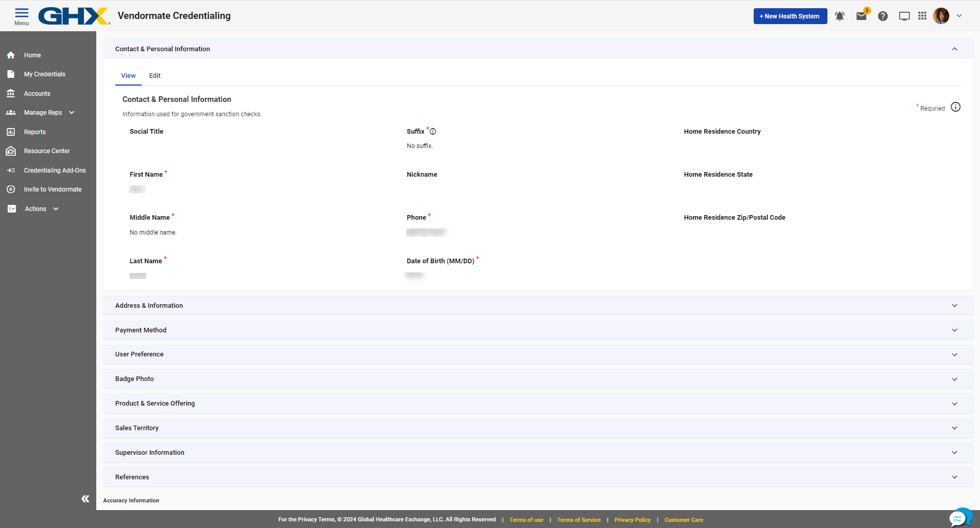This screenshot has width=980, height=528.
Task: Expand the Actions submenu
Action: point(56,209)
